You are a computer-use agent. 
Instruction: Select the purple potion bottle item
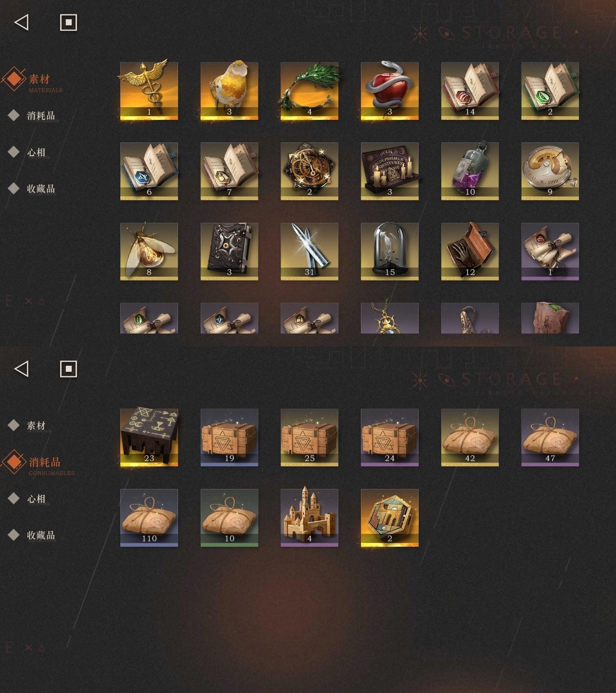[x=470, y=171]
